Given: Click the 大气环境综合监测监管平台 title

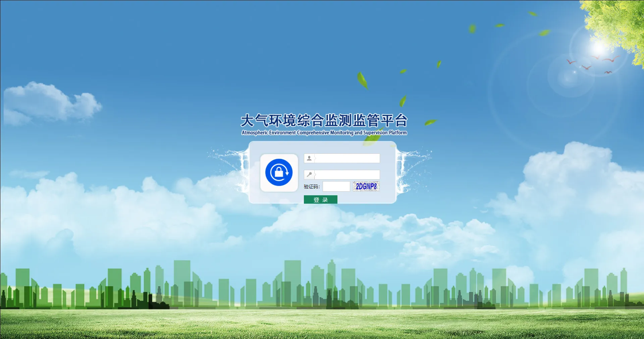Looking at the screenshot, I should [x=324, y=121].
